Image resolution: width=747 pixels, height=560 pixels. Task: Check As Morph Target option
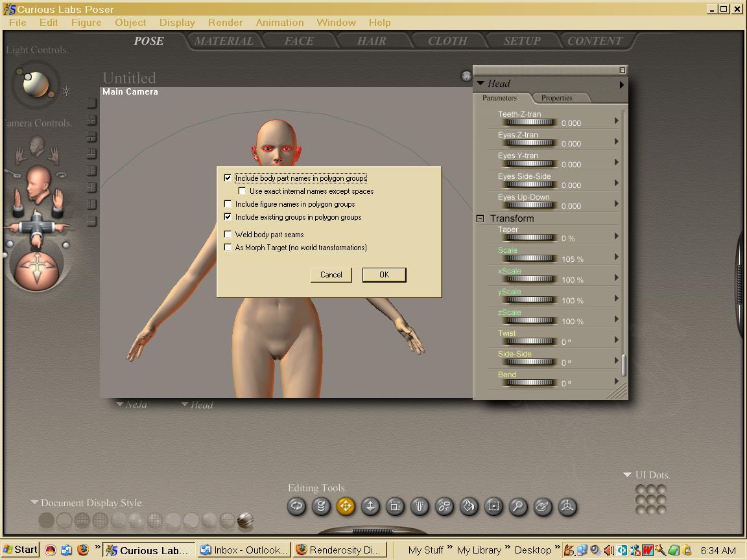coord(228,248)
